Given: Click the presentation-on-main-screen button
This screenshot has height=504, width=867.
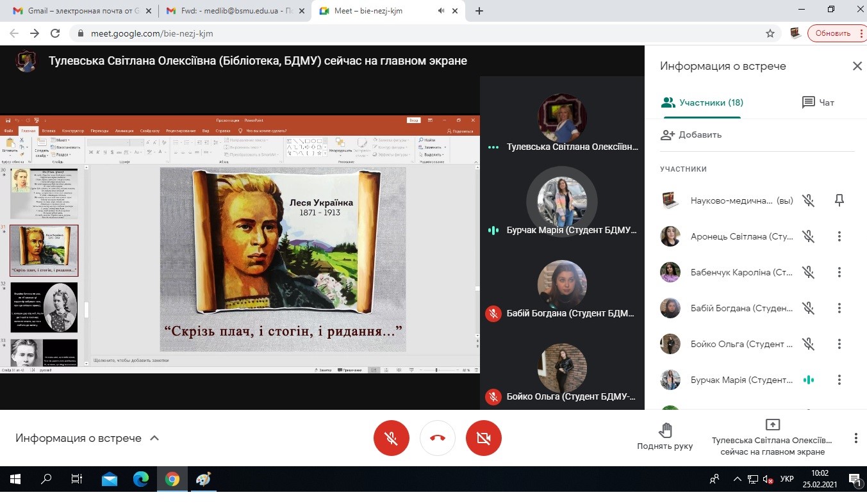Looking at the screenshot, I should tap(772, 438).
